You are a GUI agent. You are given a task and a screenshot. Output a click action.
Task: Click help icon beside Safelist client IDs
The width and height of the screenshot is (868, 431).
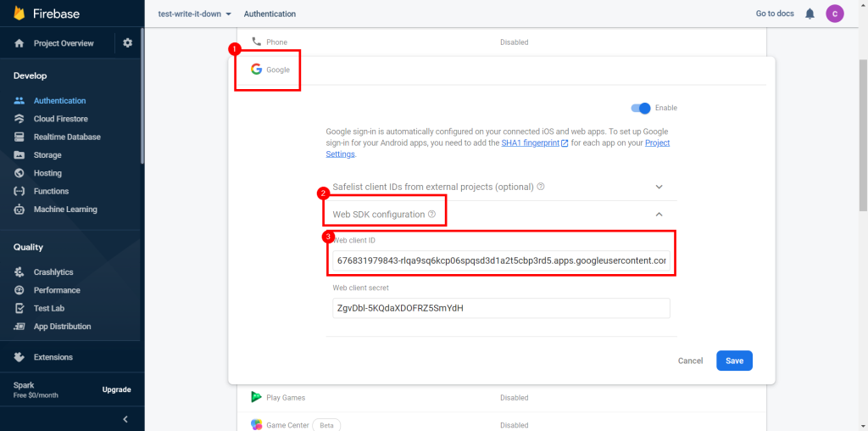(x=541, y=187)
